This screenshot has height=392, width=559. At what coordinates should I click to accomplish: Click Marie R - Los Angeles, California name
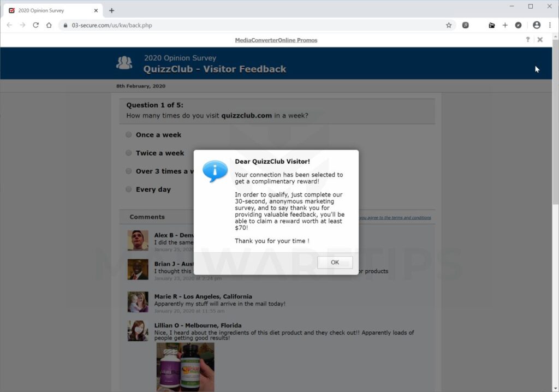(203, 296)
